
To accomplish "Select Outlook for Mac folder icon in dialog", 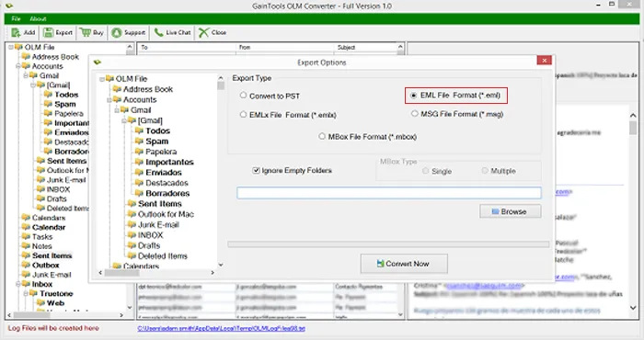I will [132, 214].
